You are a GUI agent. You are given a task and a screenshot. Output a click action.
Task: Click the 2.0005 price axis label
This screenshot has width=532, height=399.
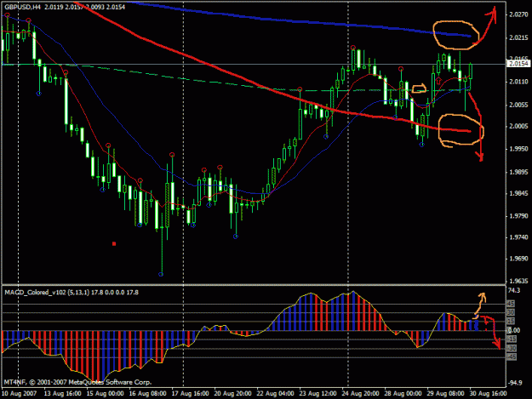pyautogui.click(x=518, y=127)
